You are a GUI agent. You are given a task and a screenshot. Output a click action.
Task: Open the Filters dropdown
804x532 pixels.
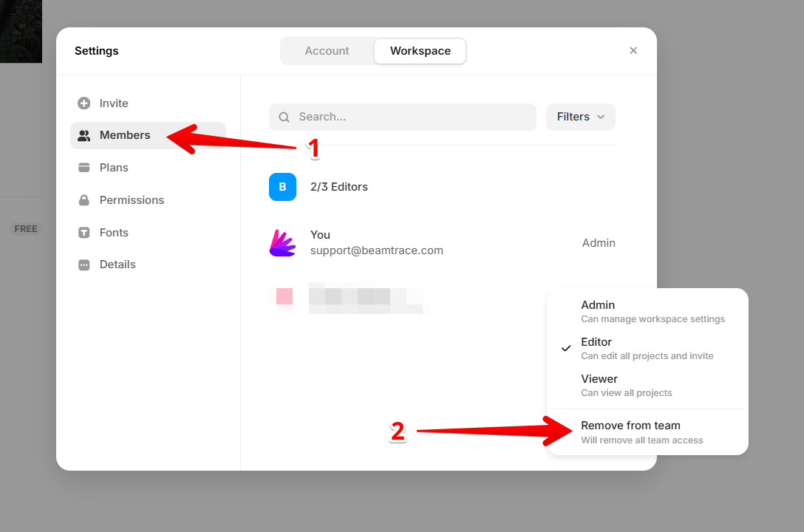click(580, 117)
